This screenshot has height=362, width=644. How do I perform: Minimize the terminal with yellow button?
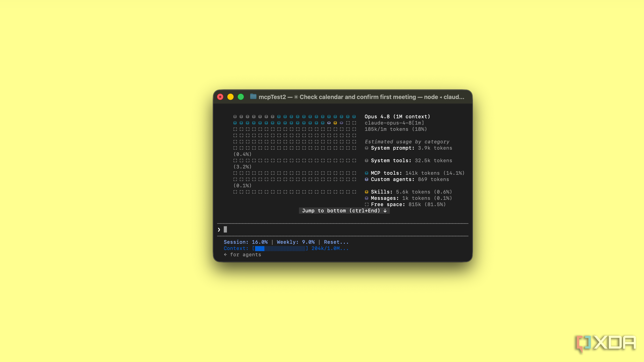coord(230,97)
